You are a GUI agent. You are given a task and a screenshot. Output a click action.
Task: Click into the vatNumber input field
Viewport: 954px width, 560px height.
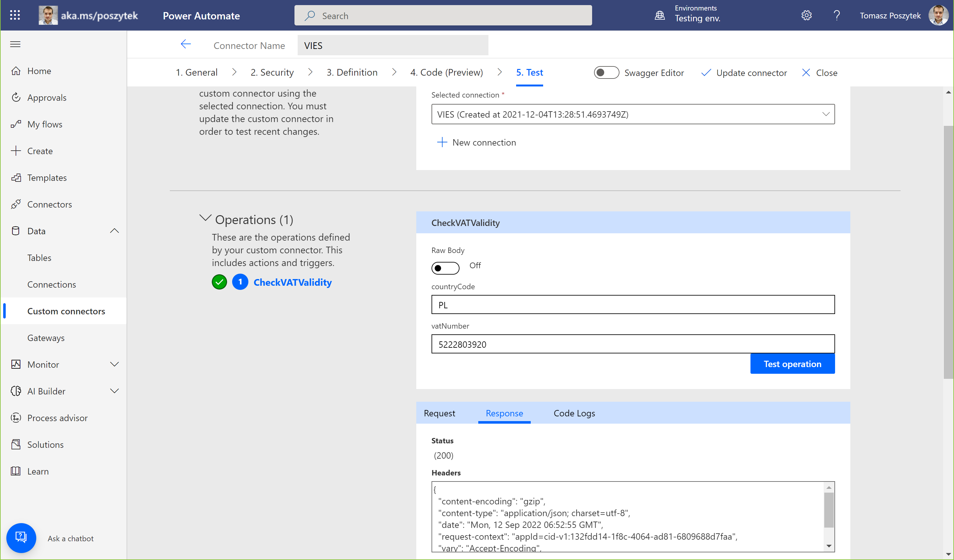coord(633,344)
